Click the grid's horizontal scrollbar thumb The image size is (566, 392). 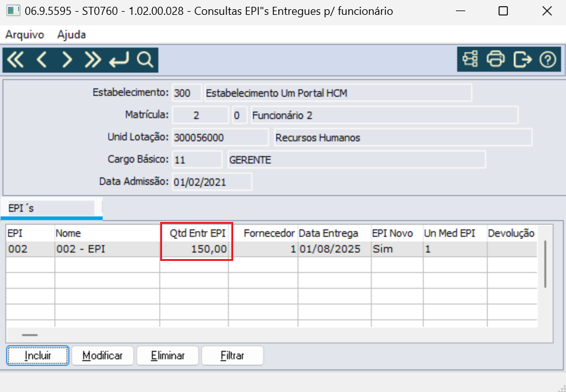pyautogui.click(x=30, y=335)
